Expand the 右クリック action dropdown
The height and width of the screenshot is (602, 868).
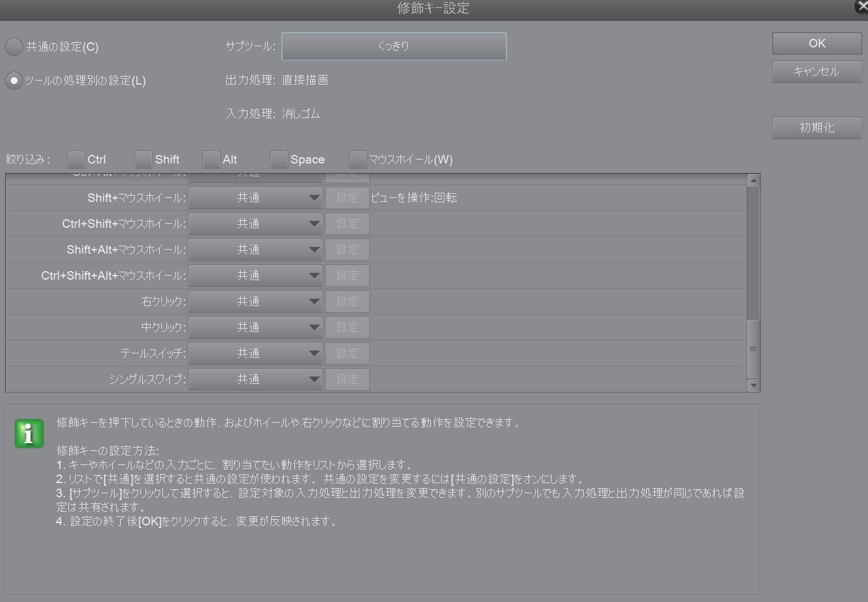(255, 302)
